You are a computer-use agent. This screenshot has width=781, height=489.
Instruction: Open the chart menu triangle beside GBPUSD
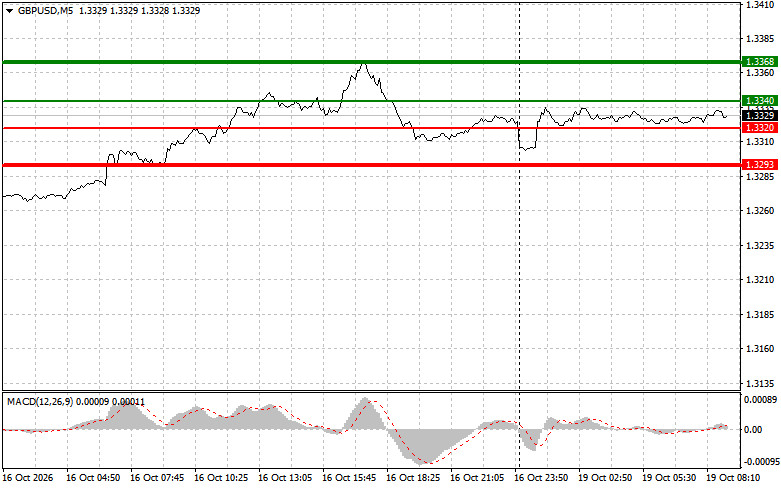[x=9, y=11]
